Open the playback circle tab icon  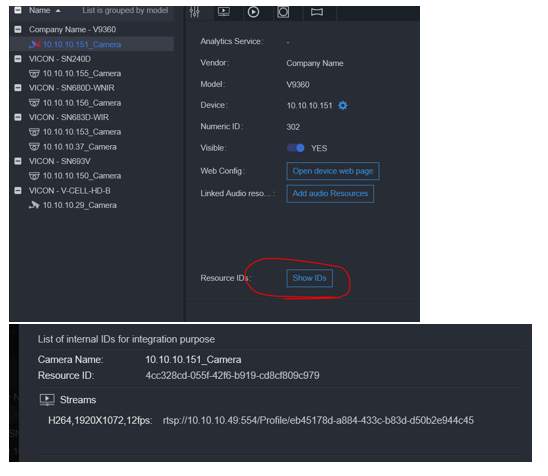click(253, 12)
